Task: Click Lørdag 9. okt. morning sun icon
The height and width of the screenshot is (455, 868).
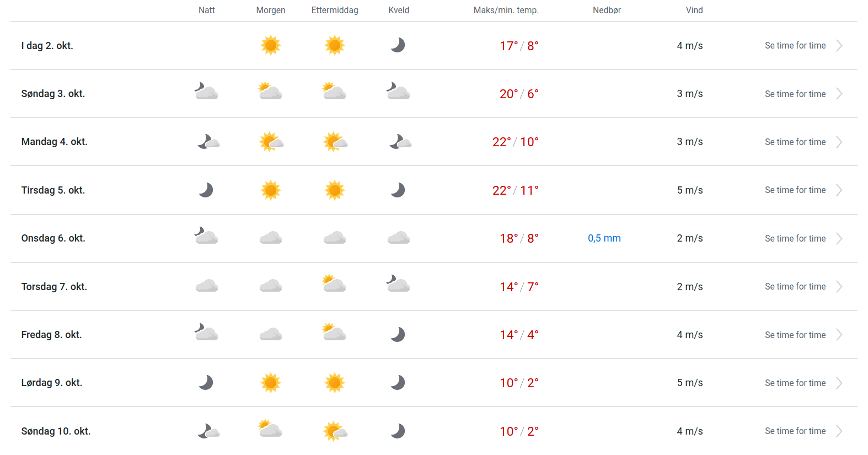Action: pyautogui.click(x=271, y=383)
